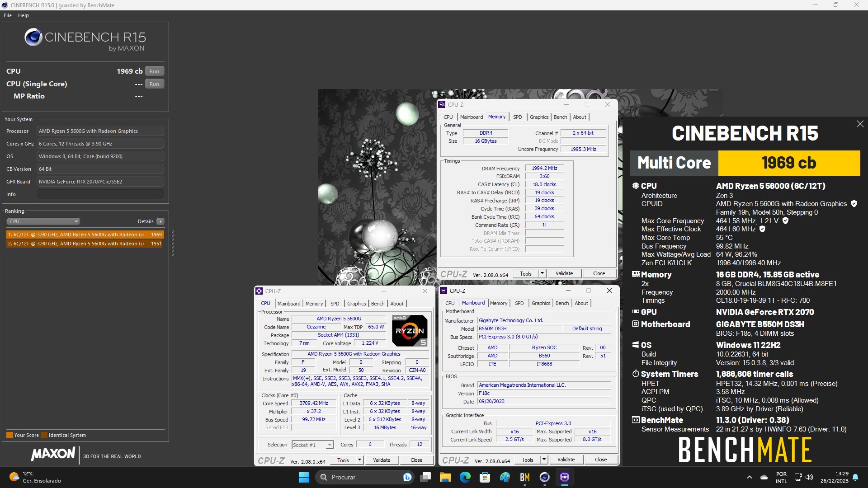
Task: Click Close button in mainboard CPU-Z window
Action: [x=601, y=460]
